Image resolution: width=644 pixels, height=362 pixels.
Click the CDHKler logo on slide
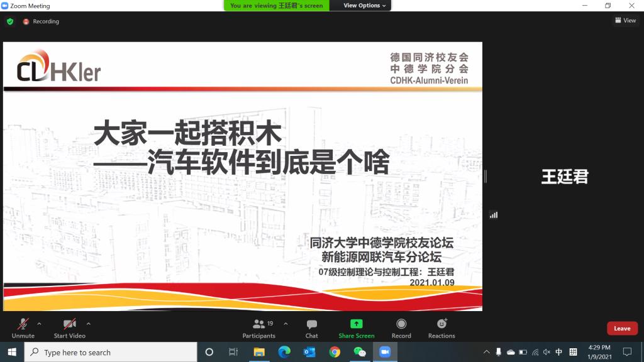point(58,65)
